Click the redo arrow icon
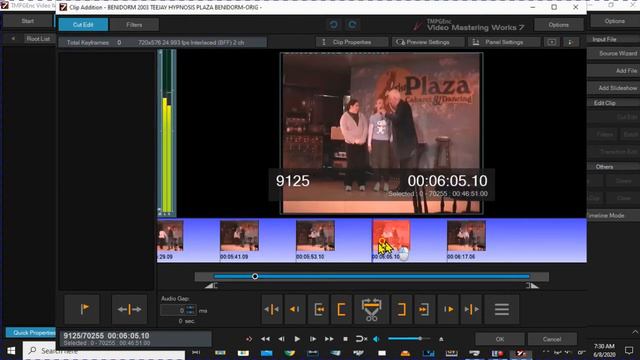Image resolution: width=640 pixels, height=360 pixels. click(352, 25)
